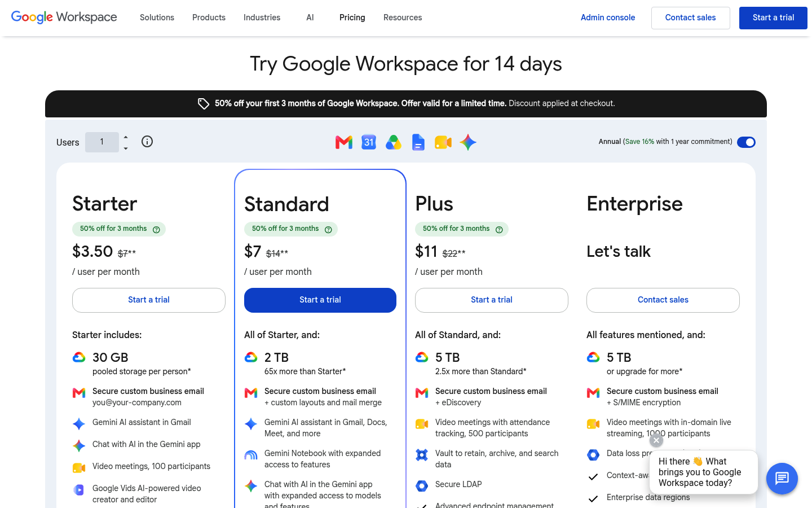This screenshot has width=812, height=508.
Task: Open the Google Drive app icon
Action: [394, 142]
